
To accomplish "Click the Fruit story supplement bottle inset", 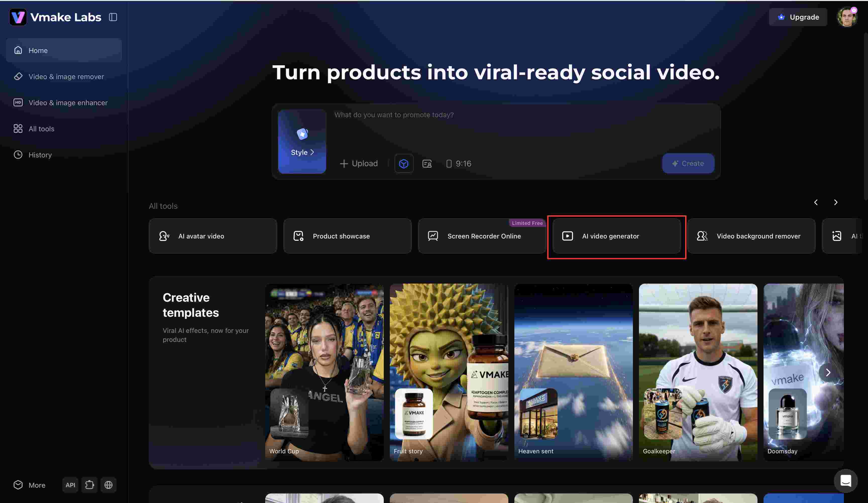I will click(x=414, y=414).
